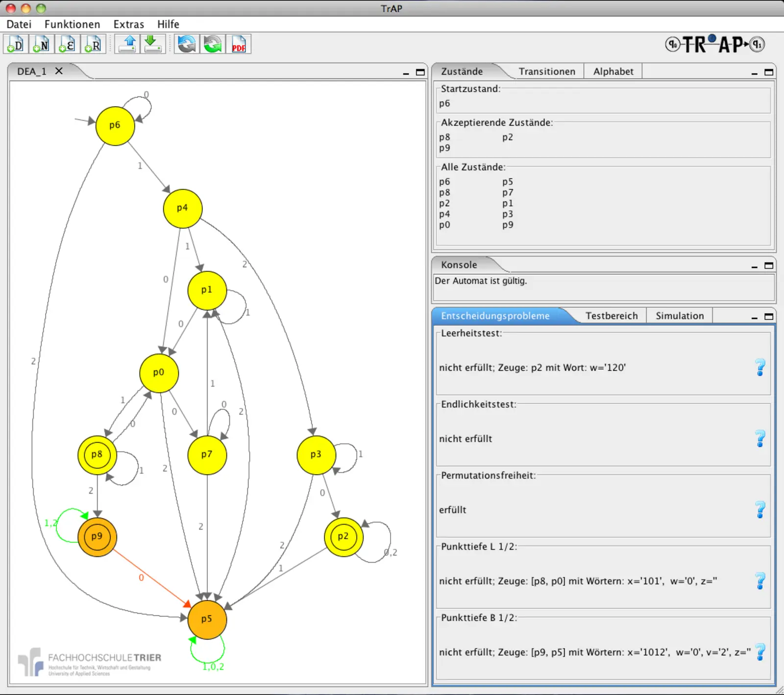Open the Funktionen menu

[72, 24]
